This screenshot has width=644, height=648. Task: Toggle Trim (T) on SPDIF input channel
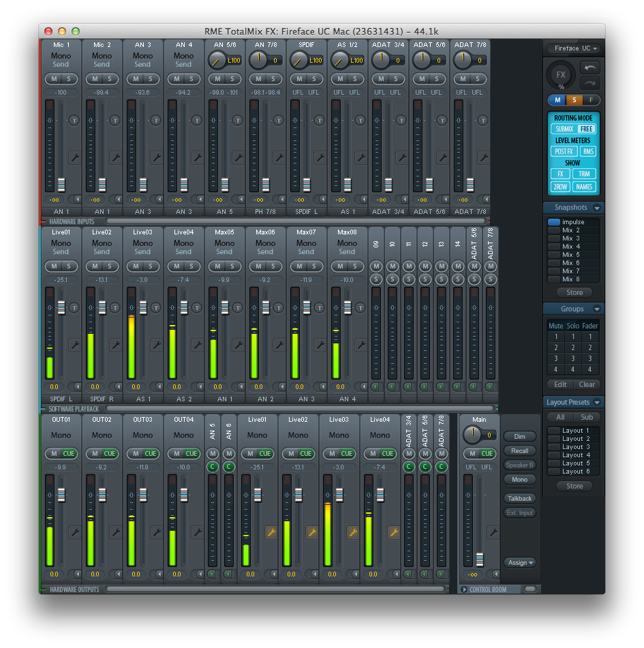(319, 121)
